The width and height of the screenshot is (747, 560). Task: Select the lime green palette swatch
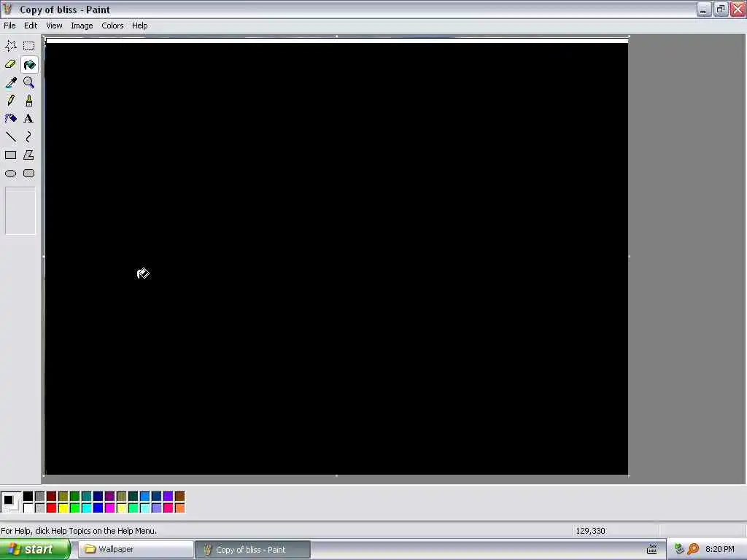pos(75,508)
